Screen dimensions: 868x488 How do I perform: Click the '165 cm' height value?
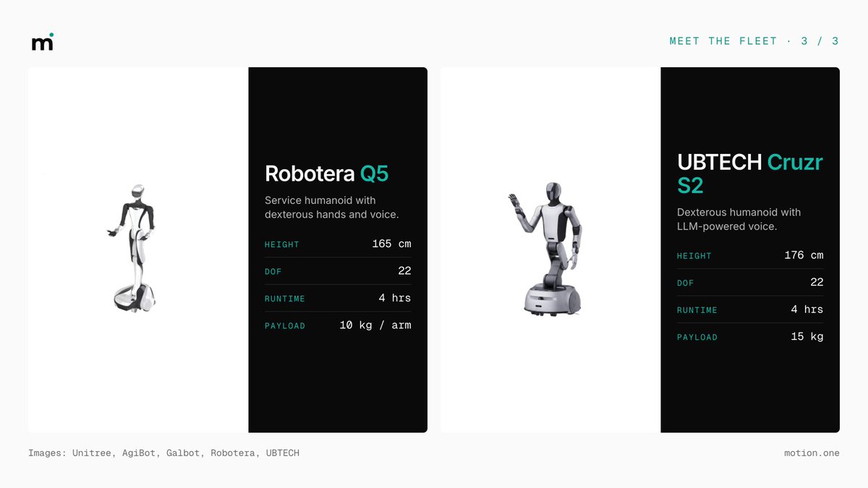[391, 244]
